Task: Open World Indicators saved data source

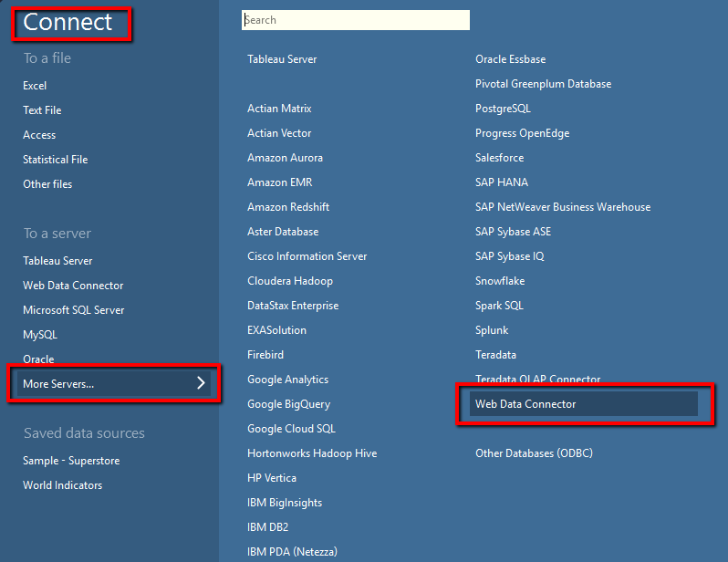Action: 63,485
